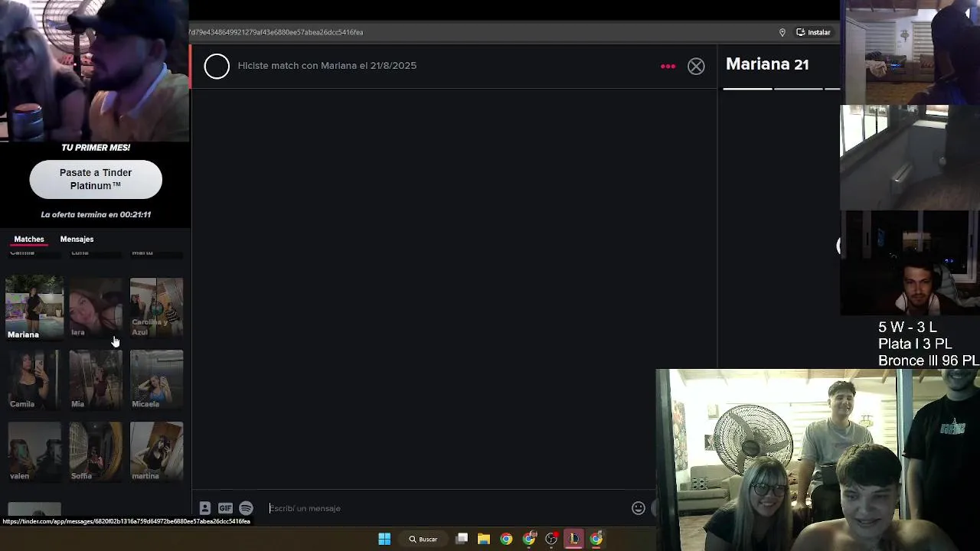Open Iara's match thumbnail
Image resolution: width=980 pixels, height=551 pixels.
pyautogui.click(x=96, y=308)
